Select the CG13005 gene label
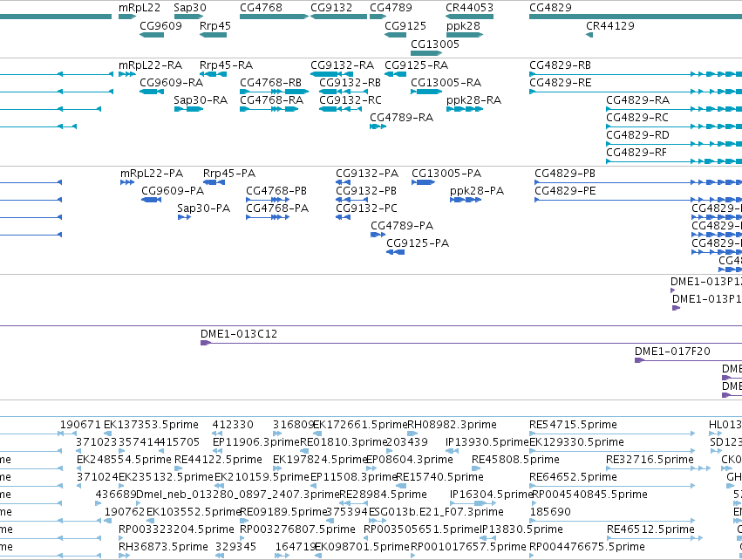742x560 pixels. tap(435, 44)
